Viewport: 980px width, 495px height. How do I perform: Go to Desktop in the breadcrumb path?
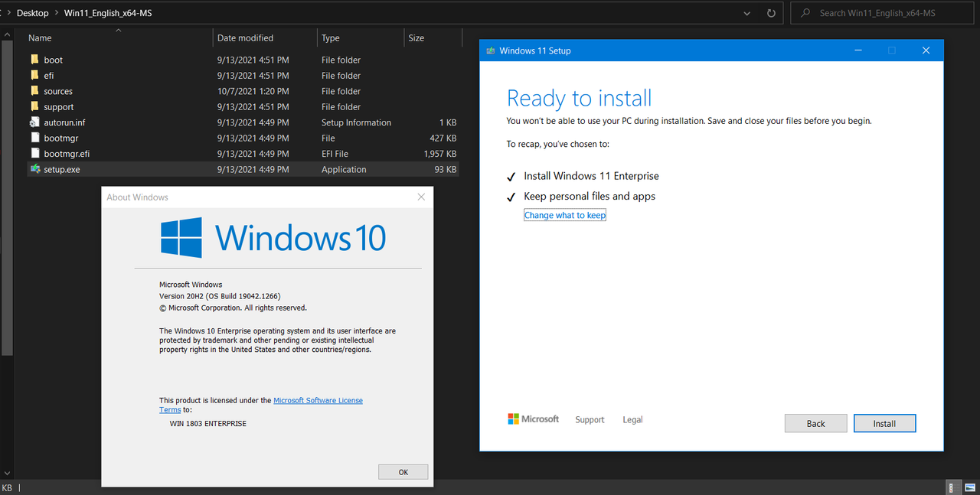click(x=32, y=13)
